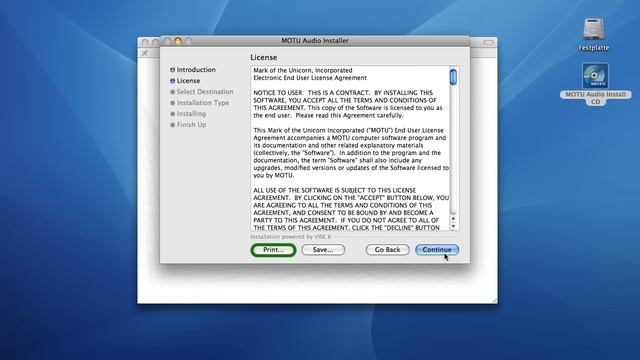
Task: Continue to the next installer step
Action: coord(437,250)
